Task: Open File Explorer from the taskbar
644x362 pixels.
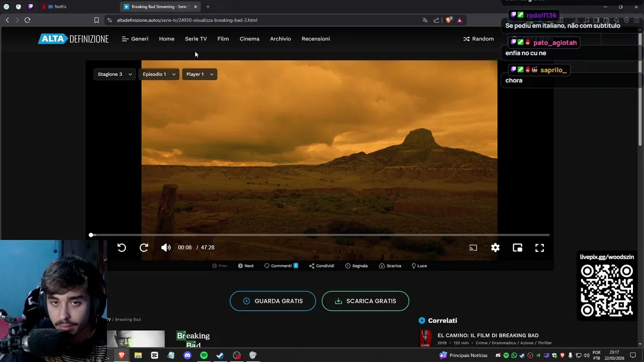Action: 138,355
